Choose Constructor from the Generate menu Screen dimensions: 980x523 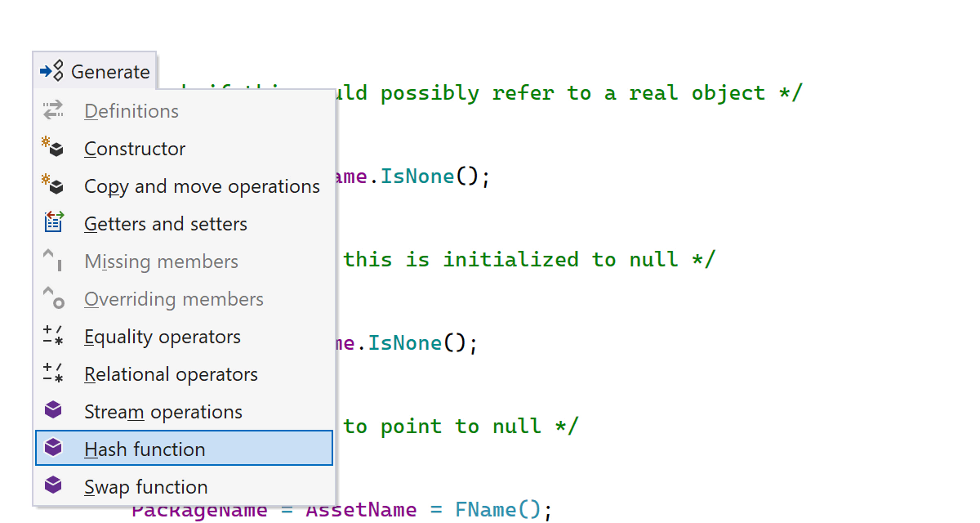point(135,149)
